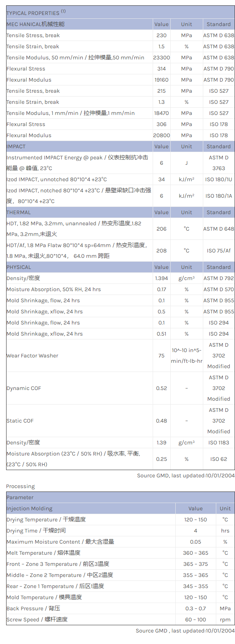Click the Processing heading

point(20,486)
